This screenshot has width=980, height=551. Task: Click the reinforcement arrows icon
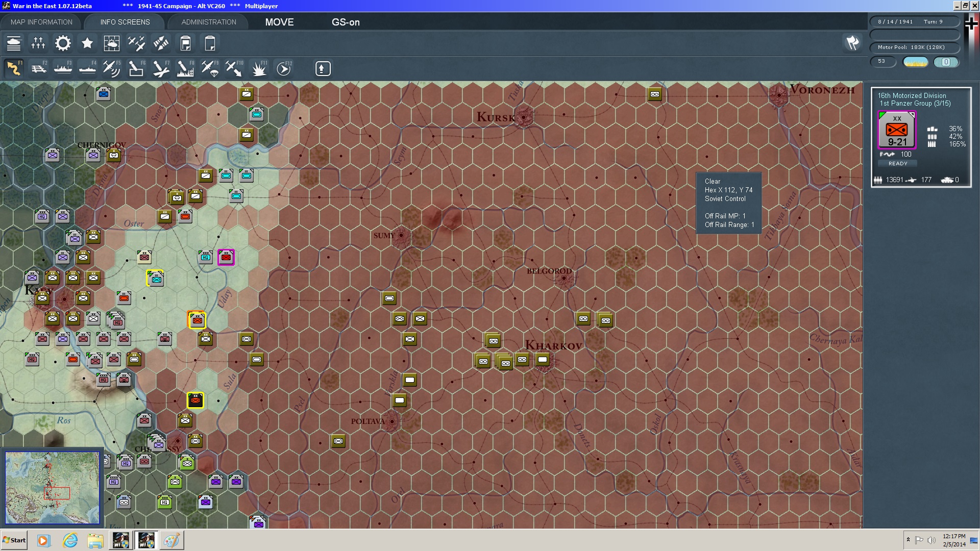[161, 43]
